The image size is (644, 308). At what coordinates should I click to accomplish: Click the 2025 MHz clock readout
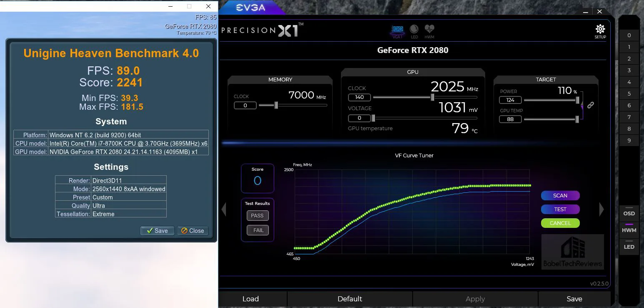(454, 87)
